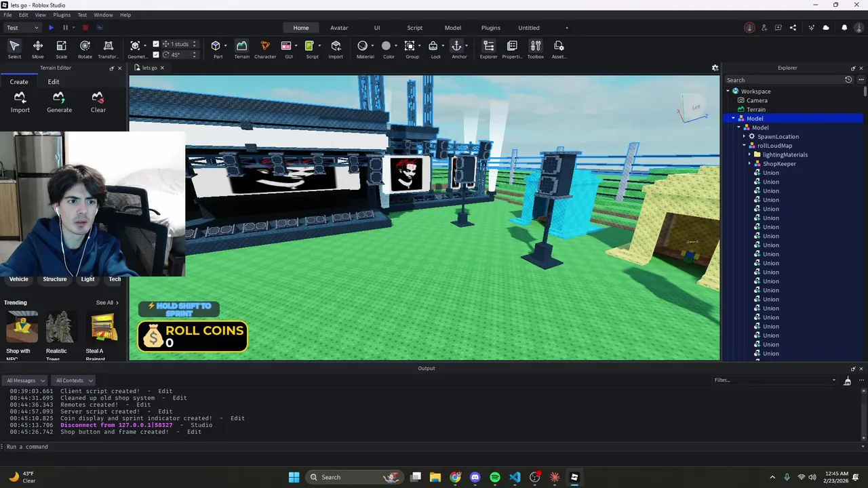Open the File menu

tap(7, 15)
